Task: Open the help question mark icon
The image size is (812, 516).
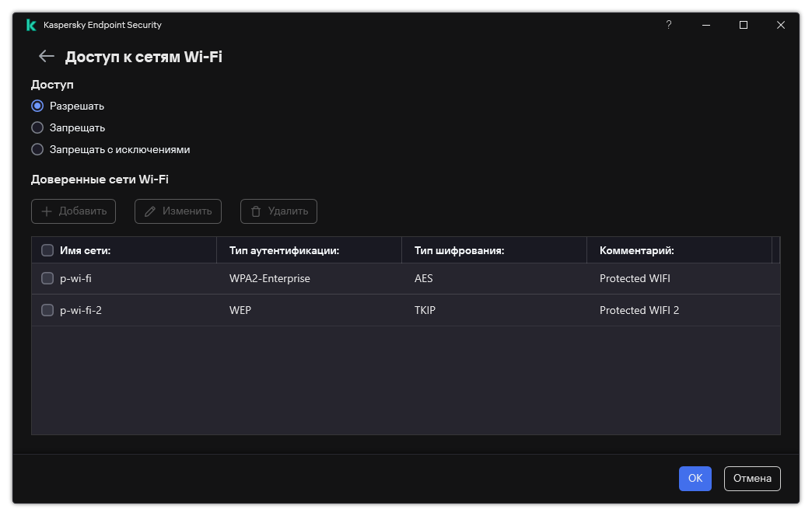Action: pos(668,25)
